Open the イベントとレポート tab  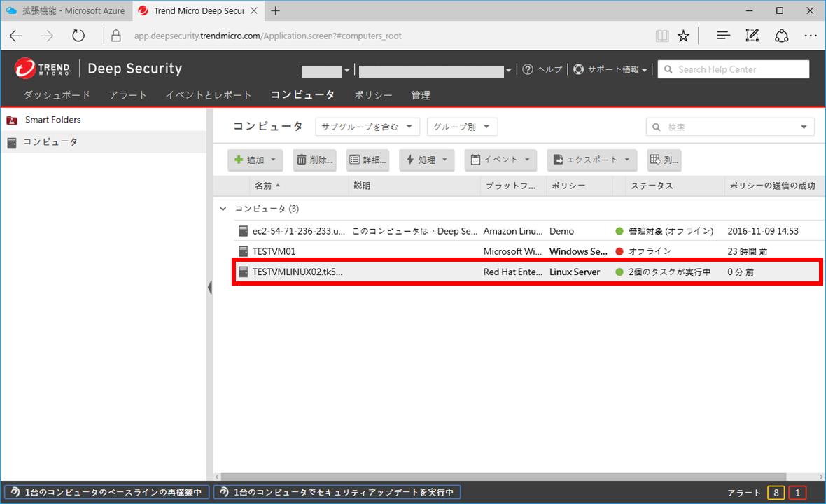point(209,94)
